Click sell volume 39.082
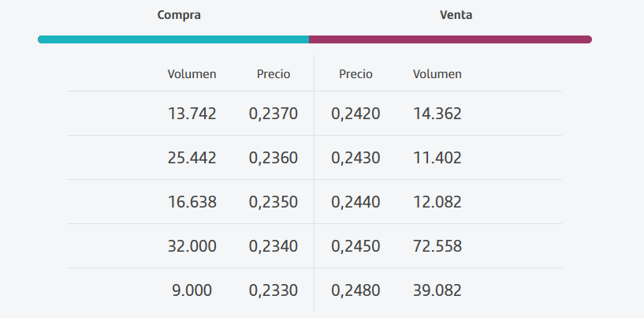Screen dimensions: 644x318 (x=437, y=290)
